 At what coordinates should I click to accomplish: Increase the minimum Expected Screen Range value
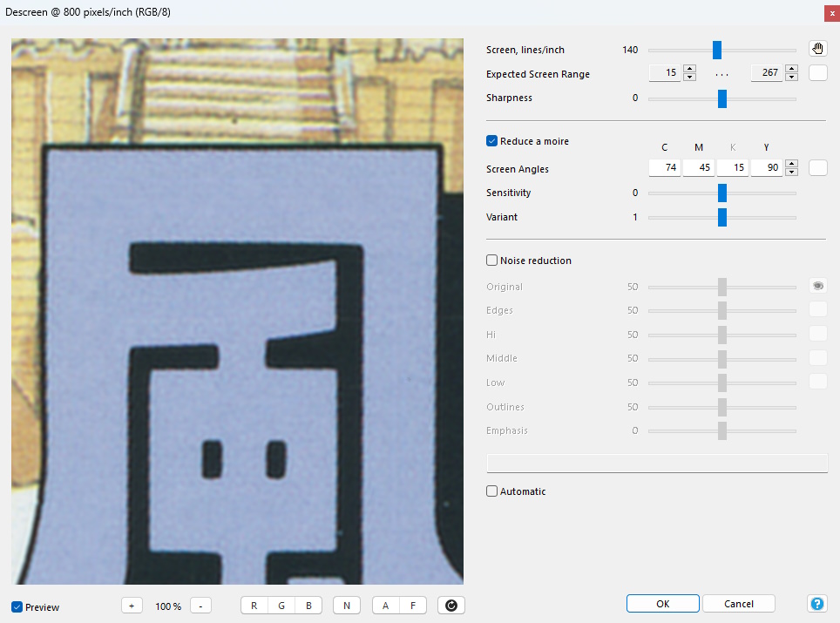(x=690, y=70)
